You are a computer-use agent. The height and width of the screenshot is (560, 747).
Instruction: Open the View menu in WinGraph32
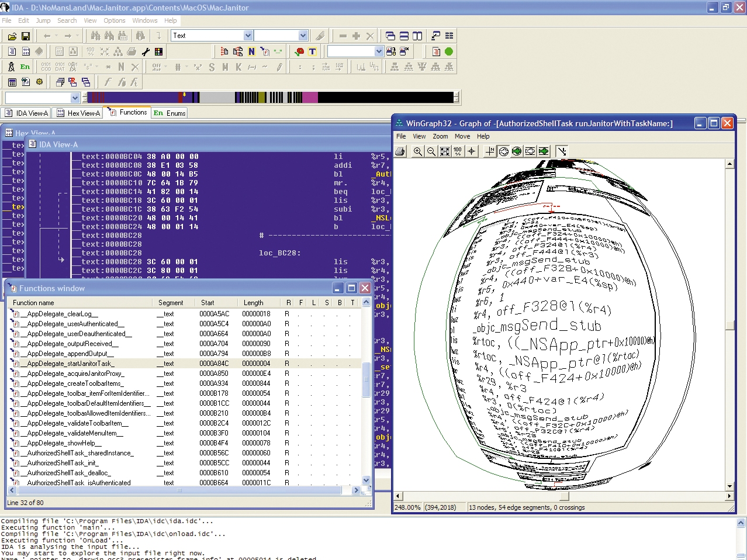pyautogui.click(x=419, y=136)
